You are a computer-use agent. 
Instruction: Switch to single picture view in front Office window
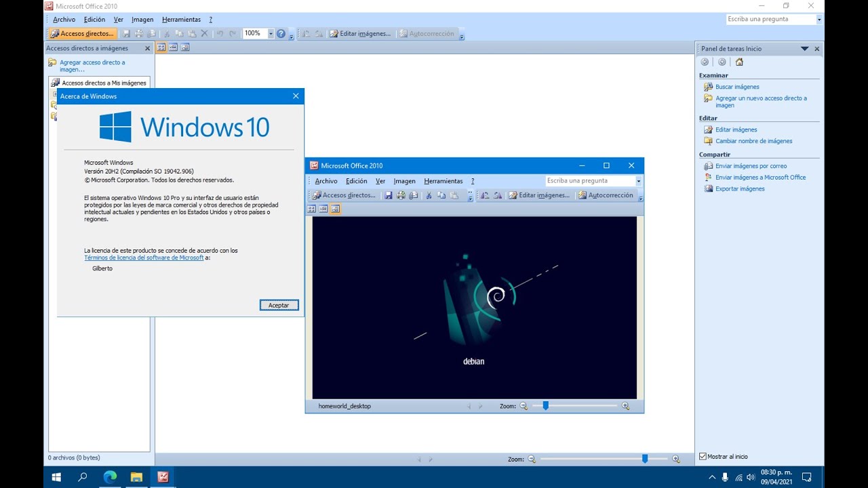coord(336,209)
